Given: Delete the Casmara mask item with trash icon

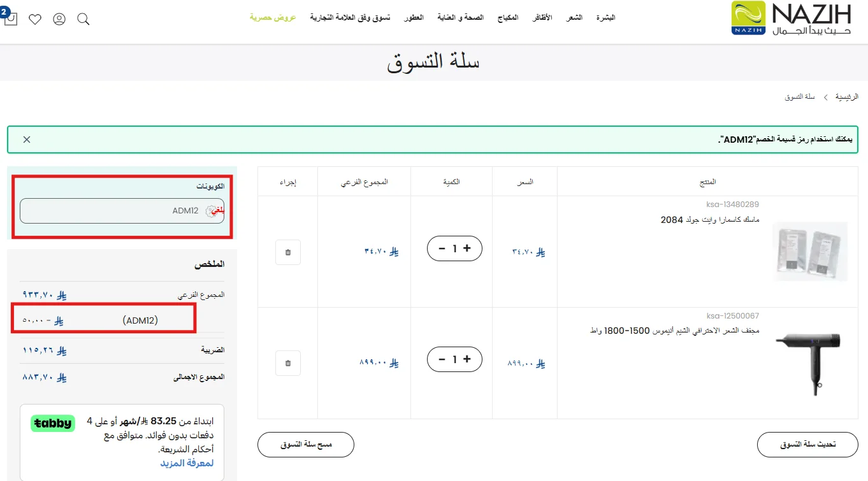Looking at the screenshot, I should 288,252.
